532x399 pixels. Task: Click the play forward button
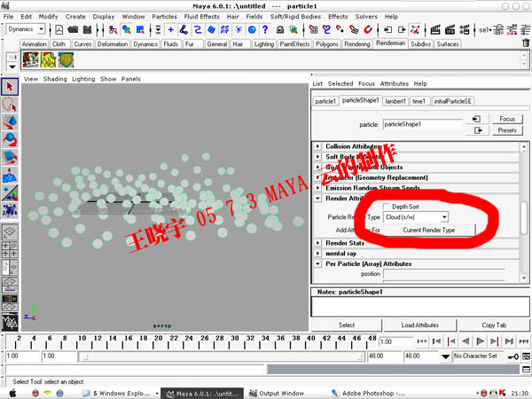click(480, 341)
